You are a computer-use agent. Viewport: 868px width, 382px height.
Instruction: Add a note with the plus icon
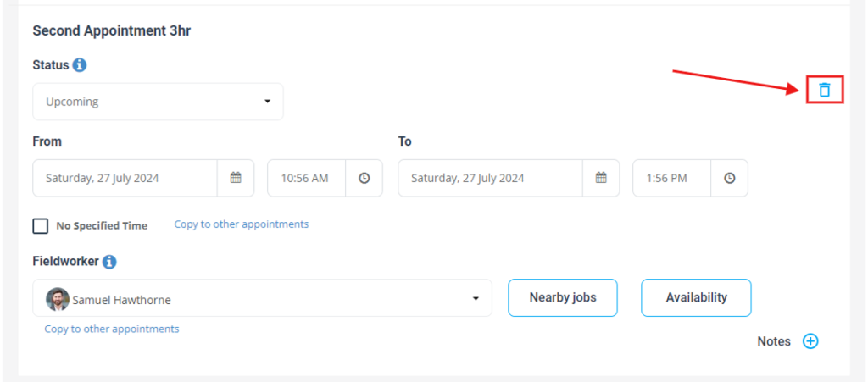(810, 341)
